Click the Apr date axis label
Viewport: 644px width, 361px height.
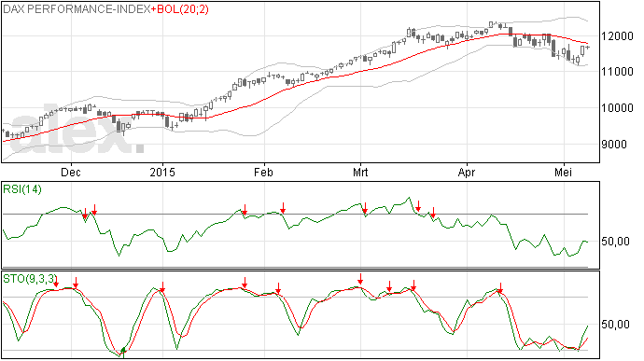click(x=467, y=172)
